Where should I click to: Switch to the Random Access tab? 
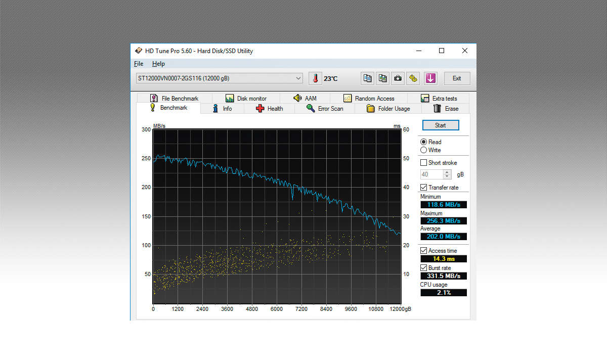click(369, 98)
